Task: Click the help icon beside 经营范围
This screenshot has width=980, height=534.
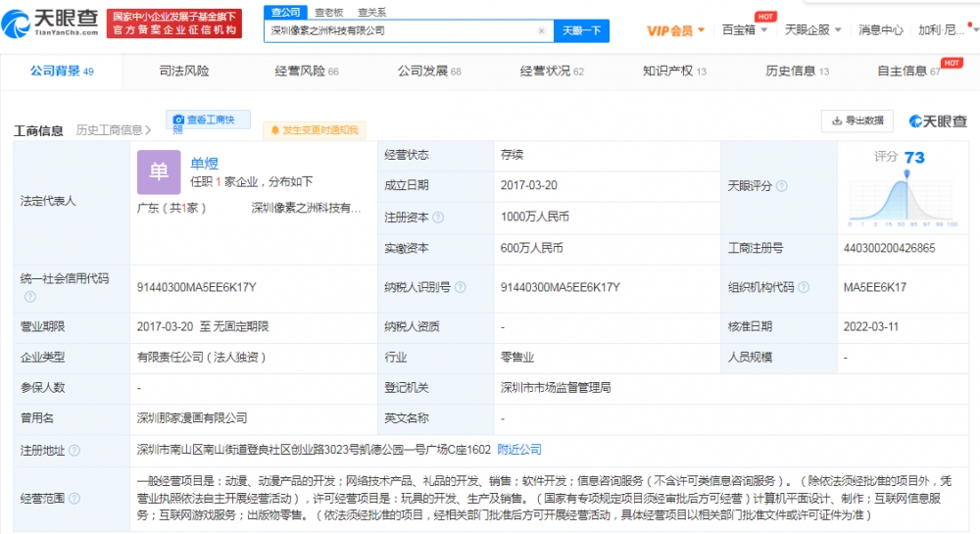Action: coord(74,499)
